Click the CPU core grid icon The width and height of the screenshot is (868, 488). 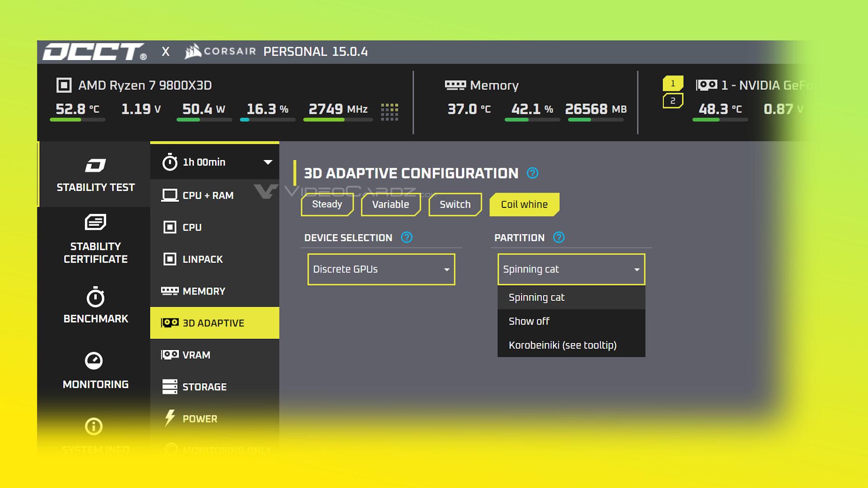coord(389,112)
